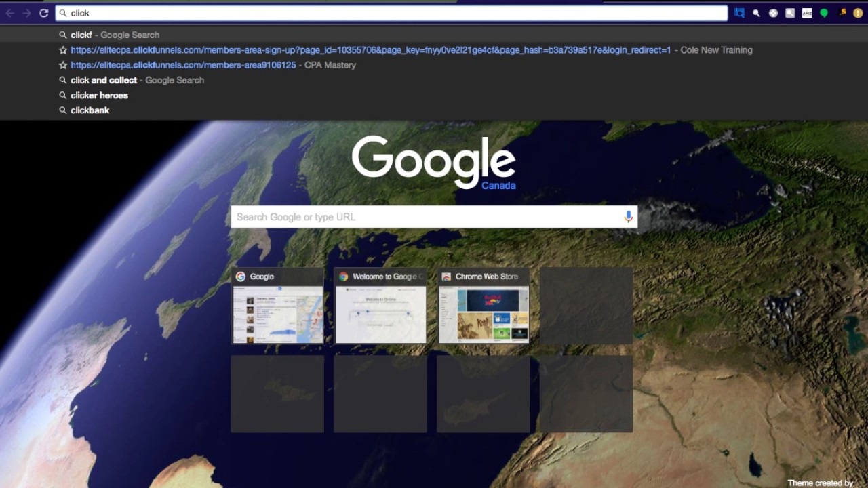Click the yellow exclamation mark icon
The image size is (868, 488).
coord(858,13)
